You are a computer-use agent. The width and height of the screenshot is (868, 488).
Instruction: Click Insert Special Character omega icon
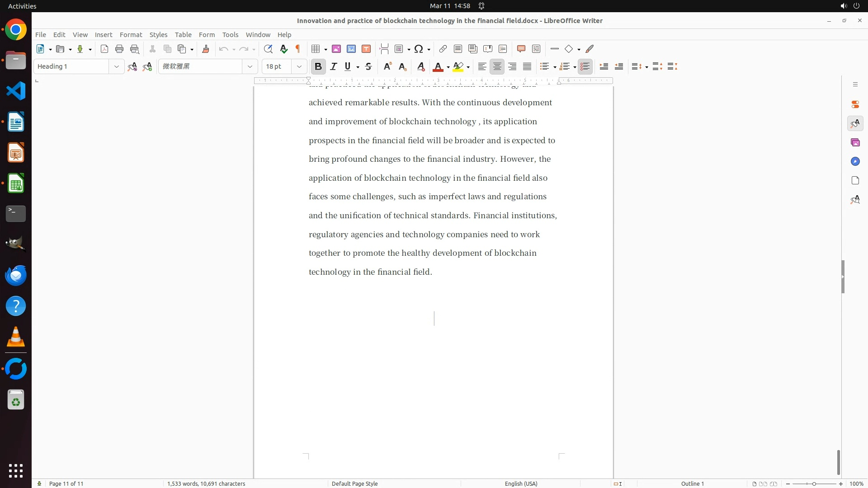point(419,49)
